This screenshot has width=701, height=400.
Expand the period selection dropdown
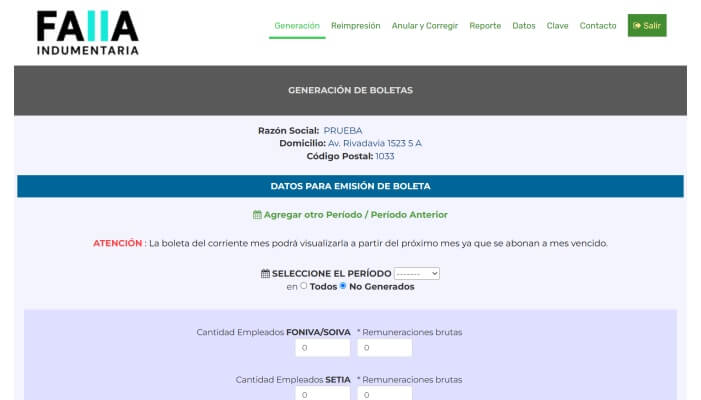click(x=417, y=274)
